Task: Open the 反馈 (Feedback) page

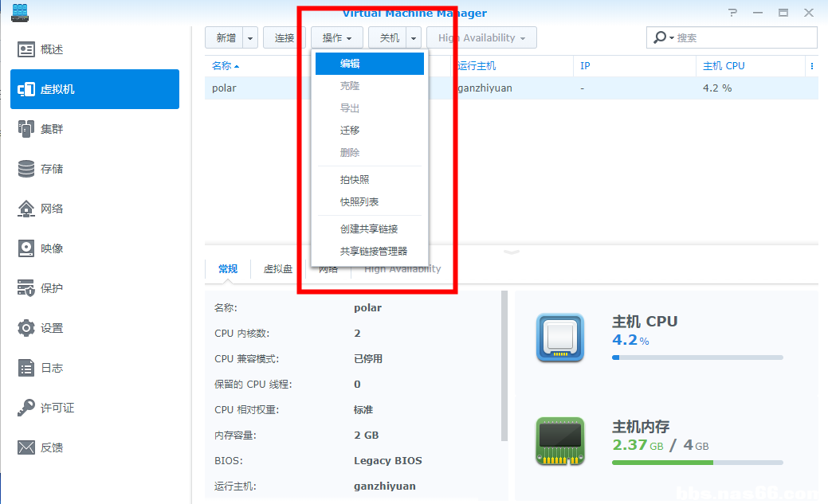Action: [44, 447]
